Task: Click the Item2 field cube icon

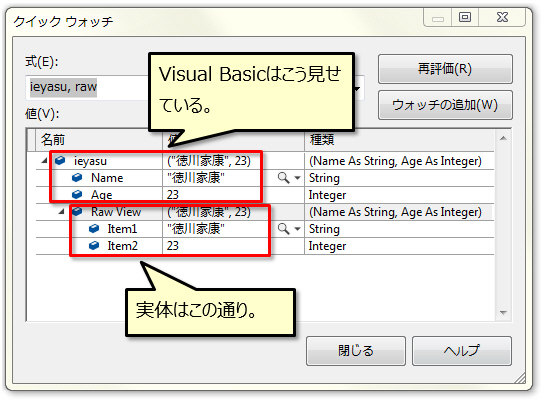Action: click(94, 245)
